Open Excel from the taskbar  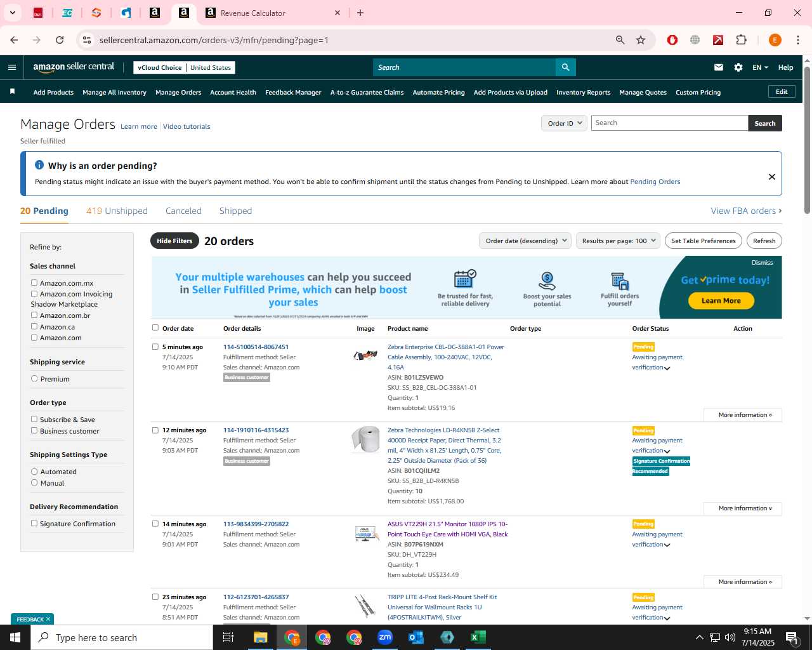(478, 637)
